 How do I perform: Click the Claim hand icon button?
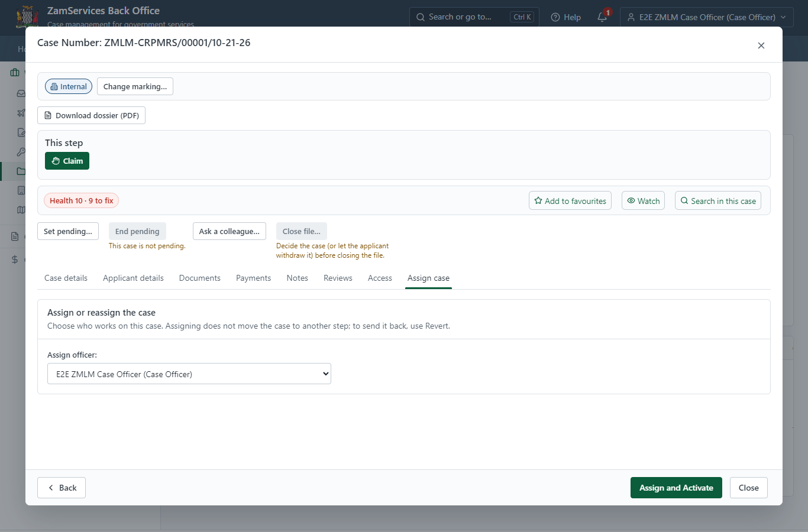pos(56,161)
